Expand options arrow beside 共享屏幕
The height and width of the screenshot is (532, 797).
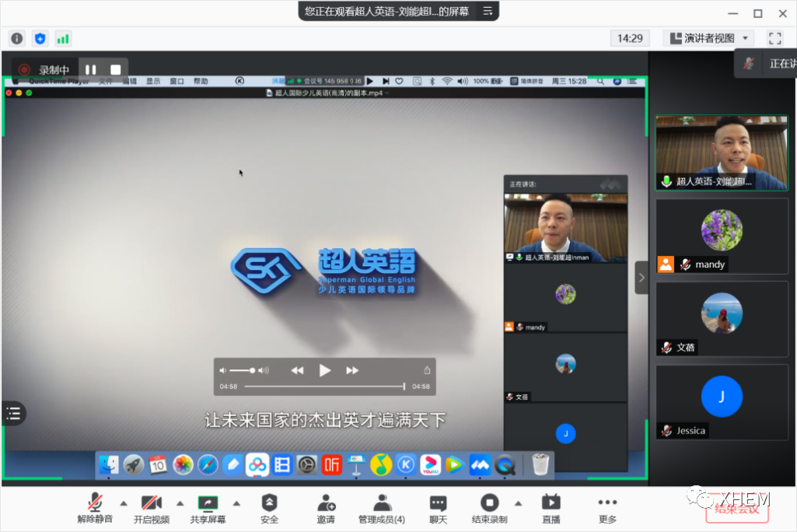pyautogui.click(x=236, y=502)
